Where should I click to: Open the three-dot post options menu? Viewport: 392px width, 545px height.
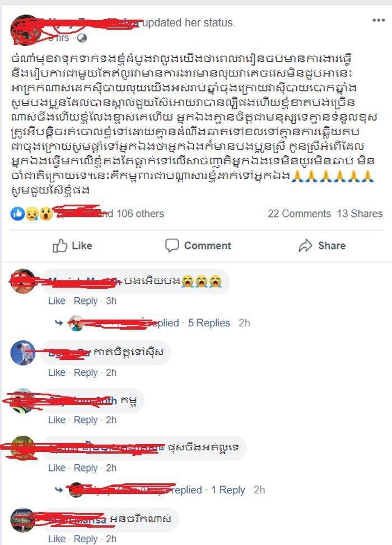pyautogui.click(x=379, y=20)
